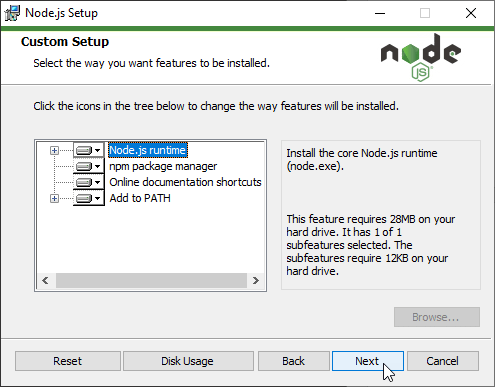Expand the Add to PATH tree node

tap(54, 199)
